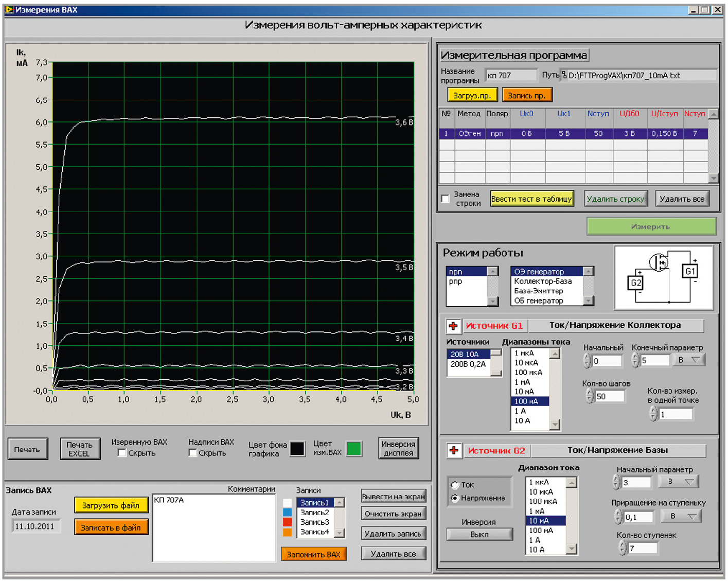Click the Кол-во ступенек stepper arrows
The width and height of the screenshot is (728, 582).
pyautogui.click(x=623, y=548)
